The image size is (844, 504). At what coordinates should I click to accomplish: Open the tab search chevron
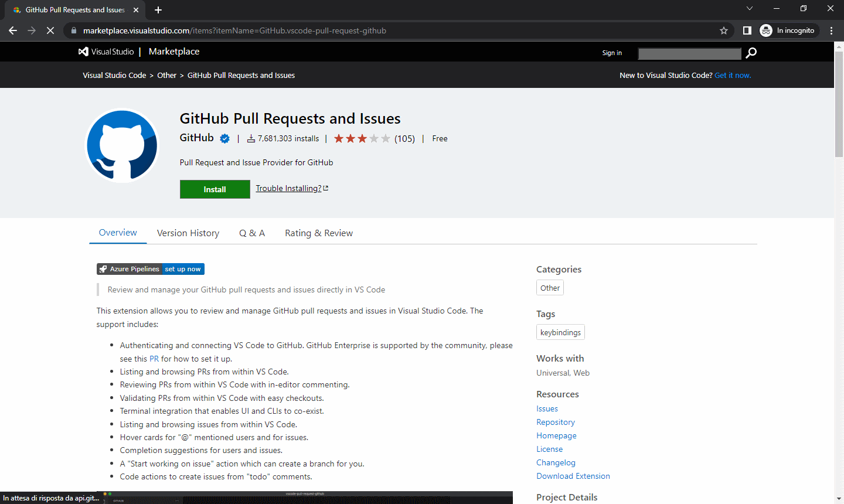[x=750, y=8]
